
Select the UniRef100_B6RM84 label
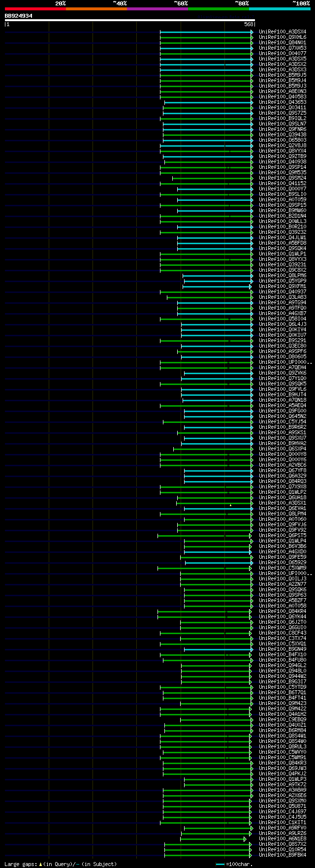[283, 731]
